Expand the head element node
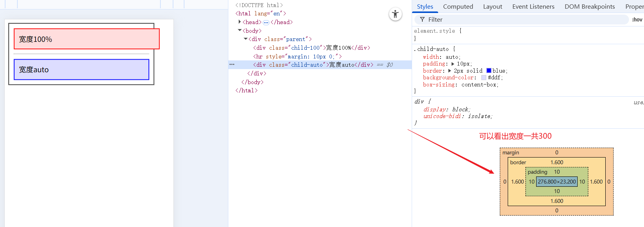Image resolution: width=644 pixels, height=227 pixels. (x=239, y=22)
